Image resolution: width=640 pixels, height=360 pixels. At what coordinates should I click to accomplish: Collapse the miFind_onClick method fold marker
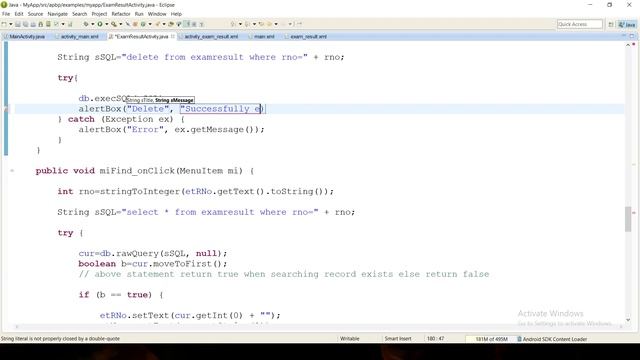click(12, 171)
